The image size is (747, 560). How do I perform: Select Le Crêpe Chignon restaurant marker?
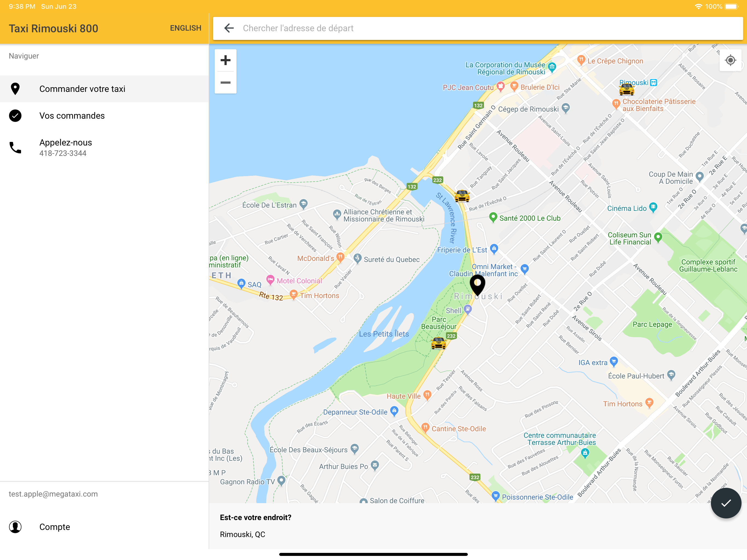tap(581, 60)
